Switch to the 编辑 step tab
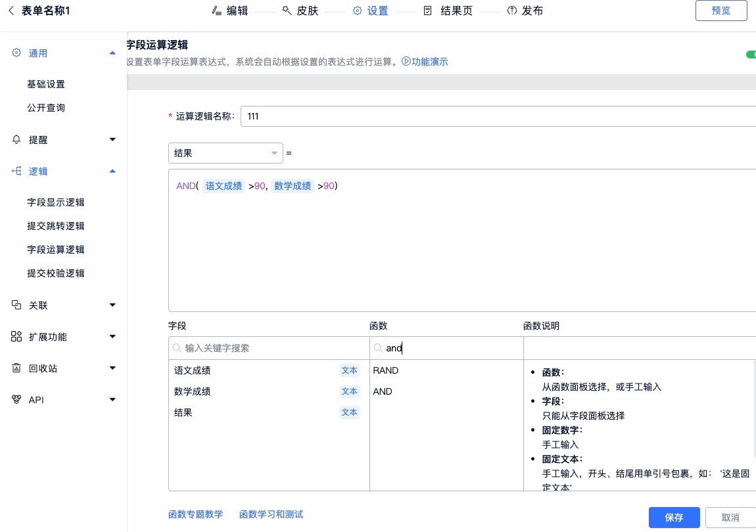The width and height of the screenshot is (756, 532). pyautogui.click(x=230, y=11)
